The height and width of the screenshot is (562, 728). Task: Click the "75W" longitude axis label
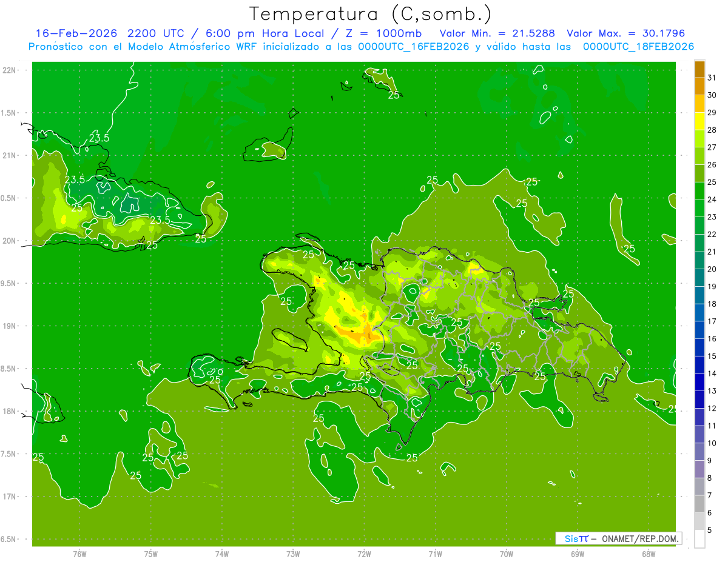tap(151, 554)
